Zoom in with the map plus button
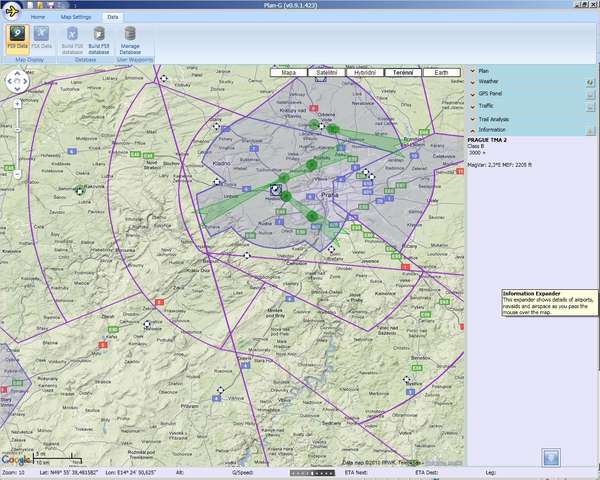The height and width of the screenshot is (480, 600). [x=17, y=104]
